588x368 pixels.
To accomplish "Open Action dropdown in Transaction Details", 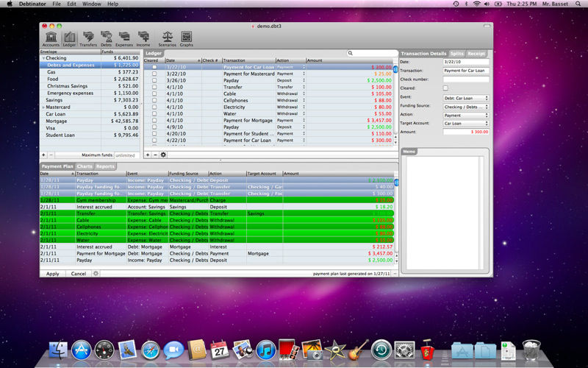I will click(x=466, y=116).
